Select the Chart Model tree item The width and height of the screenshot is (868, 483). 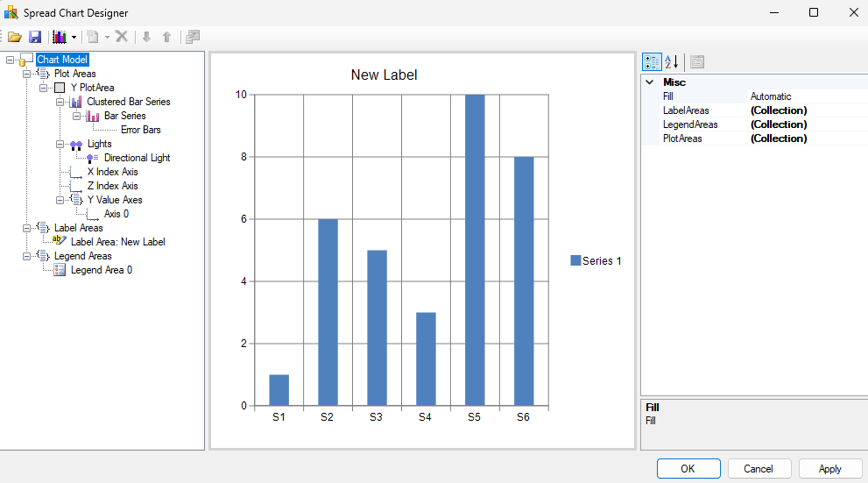[62, 60]
